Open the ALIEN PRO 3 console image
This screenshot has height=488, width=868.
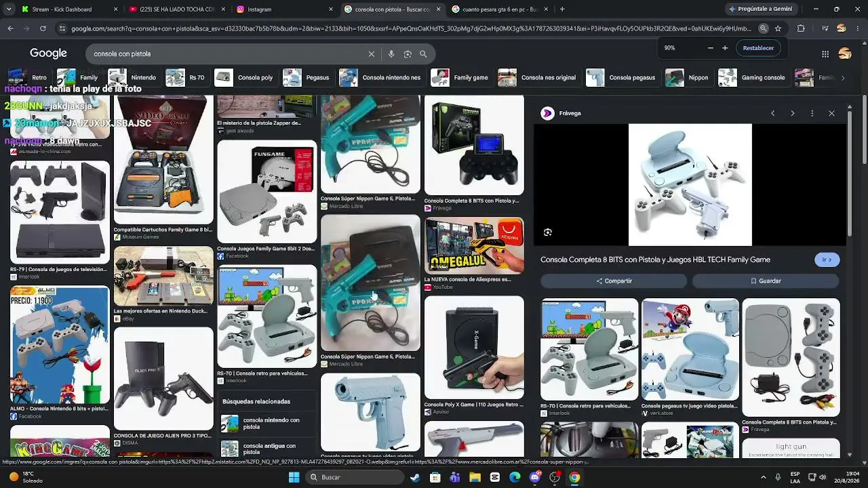pyautogui.click(x=163, y=378)
